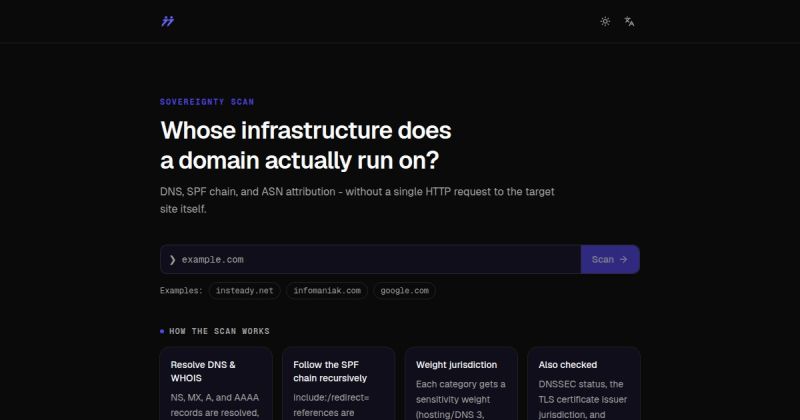
Task: Click the Sovereignty Scan label
Action: (207, 102)
